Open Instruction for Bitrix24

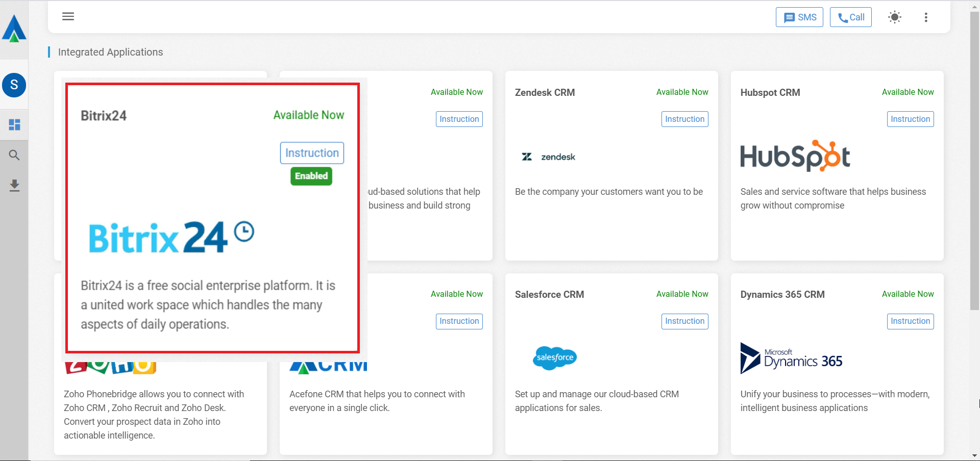[312, 153]
